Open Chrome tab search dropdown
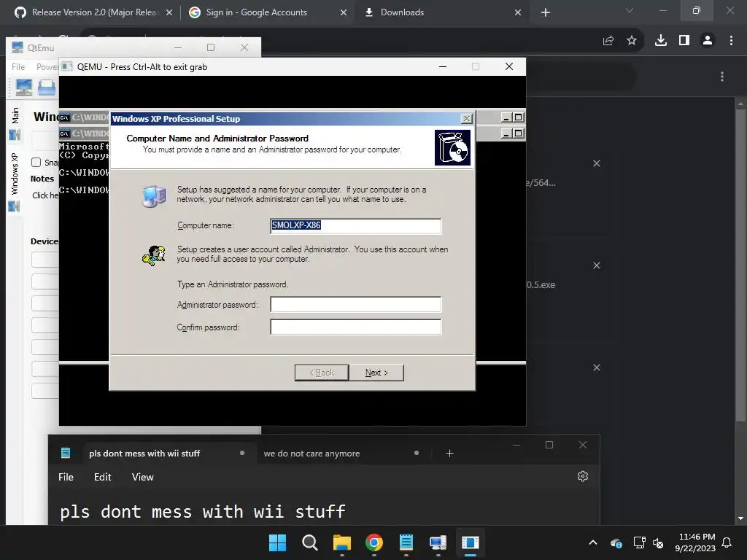This screenshot has height=560, width=747. (x=630, y=10)
